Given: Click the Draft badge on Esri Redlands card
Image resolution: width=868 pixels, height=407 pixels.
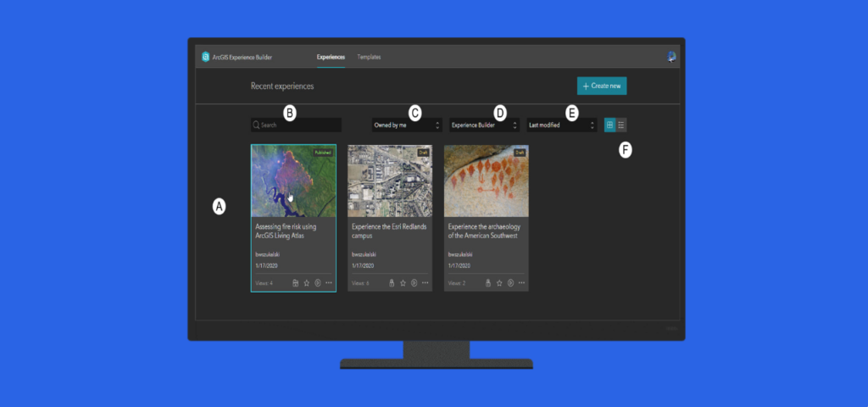Looking at the screenshot, I should pyautogui.click(x=423, y=153).
